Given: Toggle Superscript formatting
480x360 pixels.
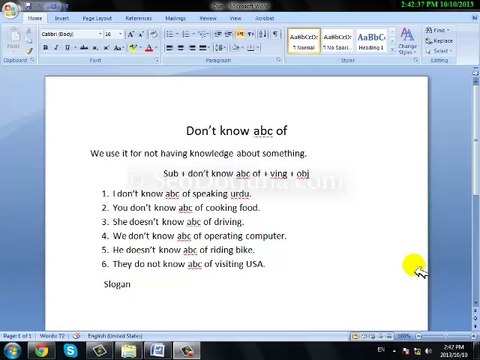Looking at the screenshot, I should [x=106, y=48].
